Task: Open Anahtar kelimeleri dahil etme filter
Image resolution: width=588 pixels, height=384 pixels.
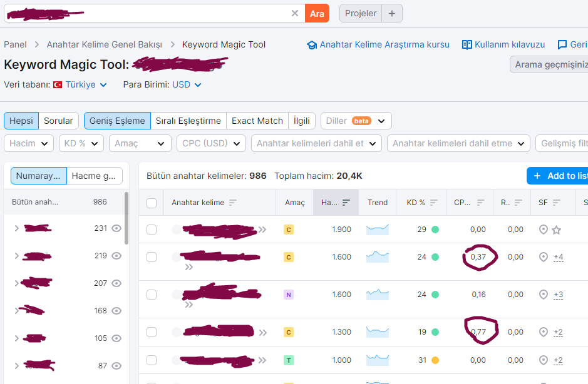Action: pos(458,143)
